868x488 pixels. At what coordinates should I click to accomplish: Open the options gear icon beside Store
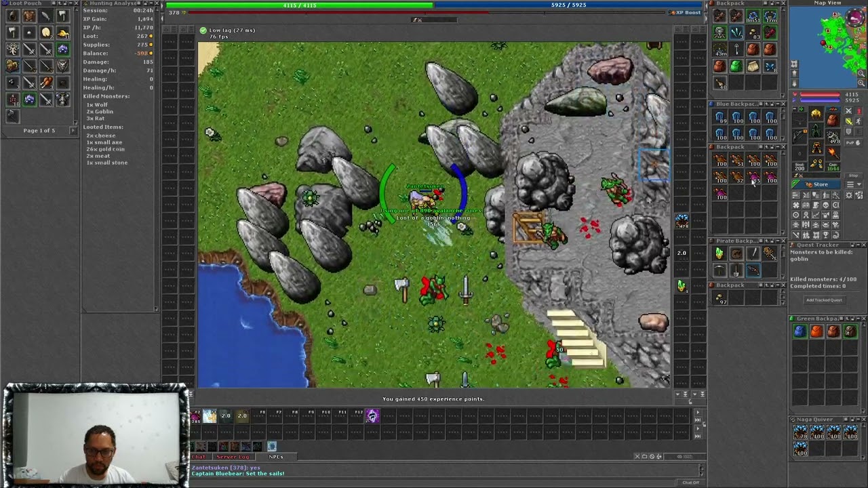[x=849, y=195]
